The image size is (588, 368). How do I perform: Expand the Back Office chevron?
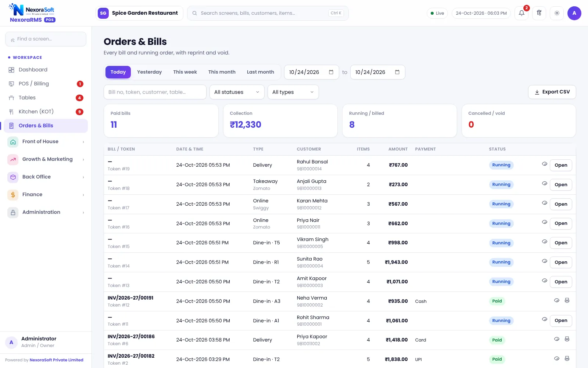pyautogui.click(x=83, y=177)
